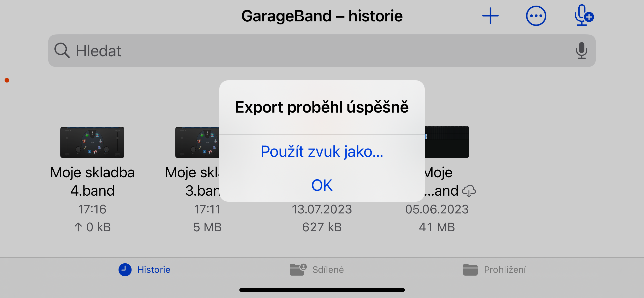Tap the microphone with plus audio recorder icon
The height and width of the screenshot is (298, 644).
click(584, 15)
